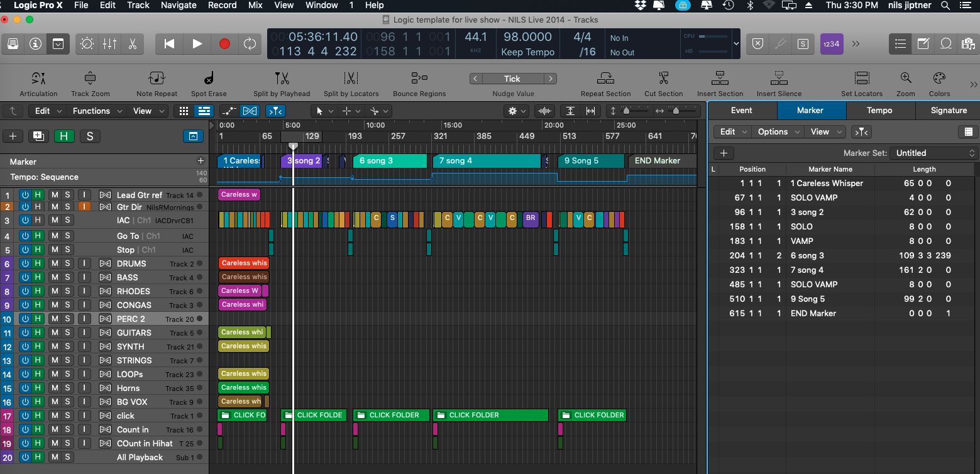Screen dimensions: 980x474
Task: Open the Logic Pro X Navigate menu
Action: [x=179, y=5]
